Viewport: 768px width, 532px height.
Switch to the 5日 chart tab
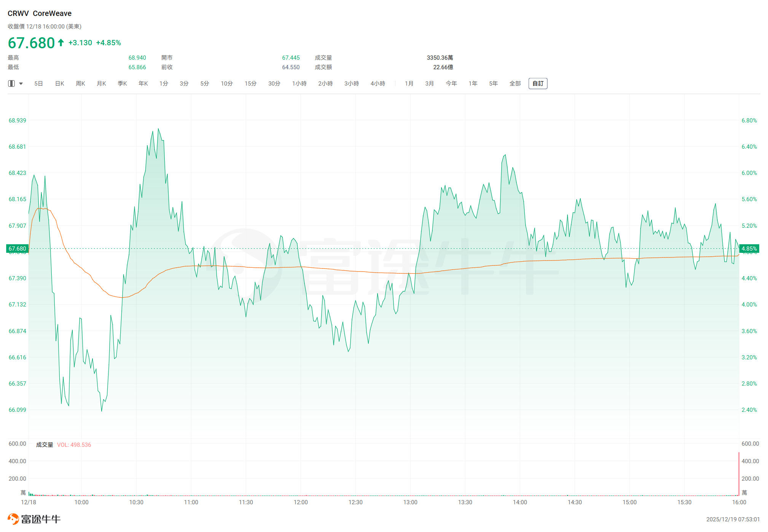pyautogui.click(x=38, y=83)
